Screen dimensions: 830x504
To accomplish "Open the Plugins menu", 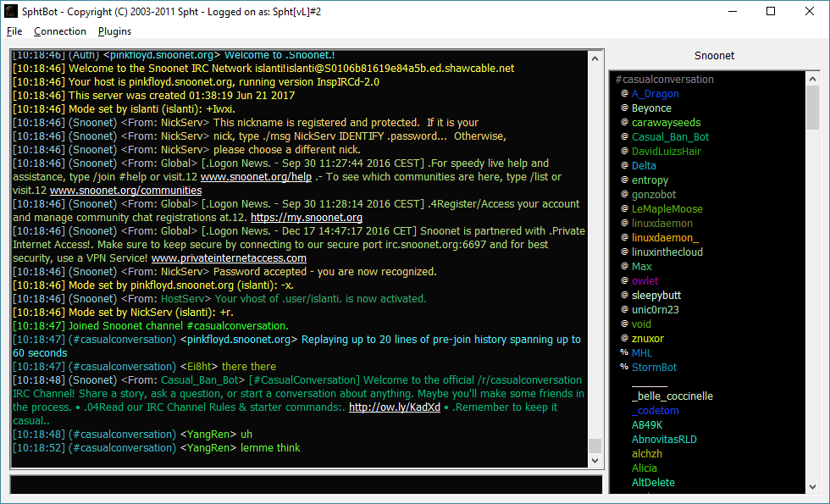I will (114, 31).
